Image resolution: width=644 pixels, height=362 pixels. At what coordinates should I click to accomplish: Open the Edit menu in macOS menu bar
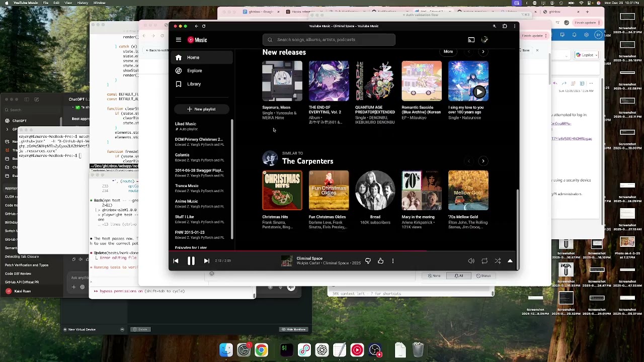pos(56,3)
